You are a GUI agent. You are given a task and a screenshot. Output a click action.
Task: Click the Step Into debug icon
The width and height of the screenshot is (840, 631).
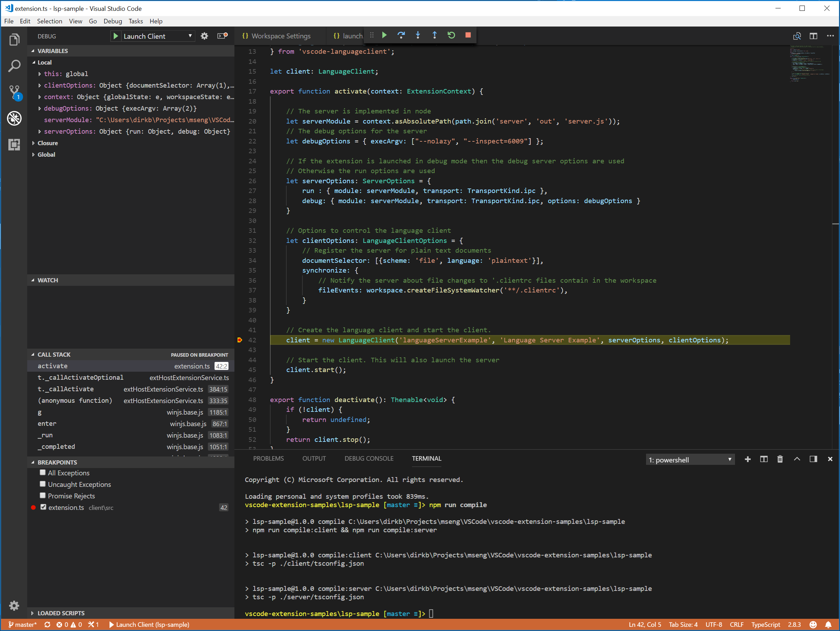(x=417, y=35)
